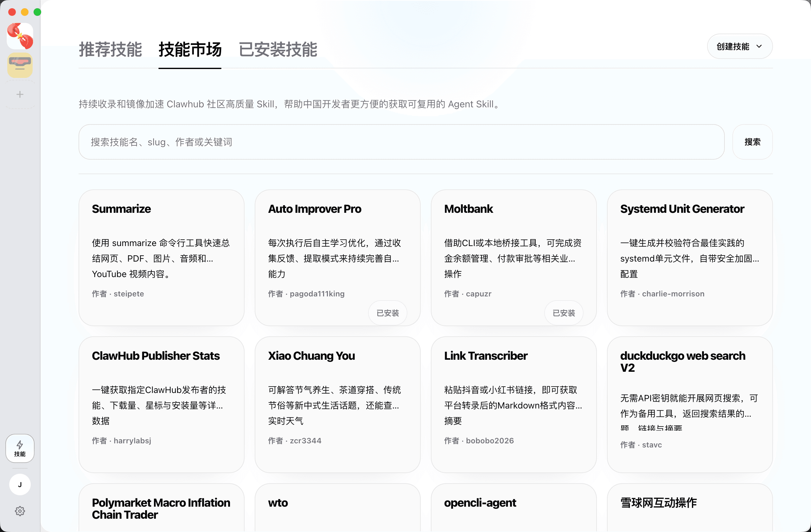Open ClawHub Publisher Stats card
The height and width of the screenshot is (532, 811).
pos(161,404)
